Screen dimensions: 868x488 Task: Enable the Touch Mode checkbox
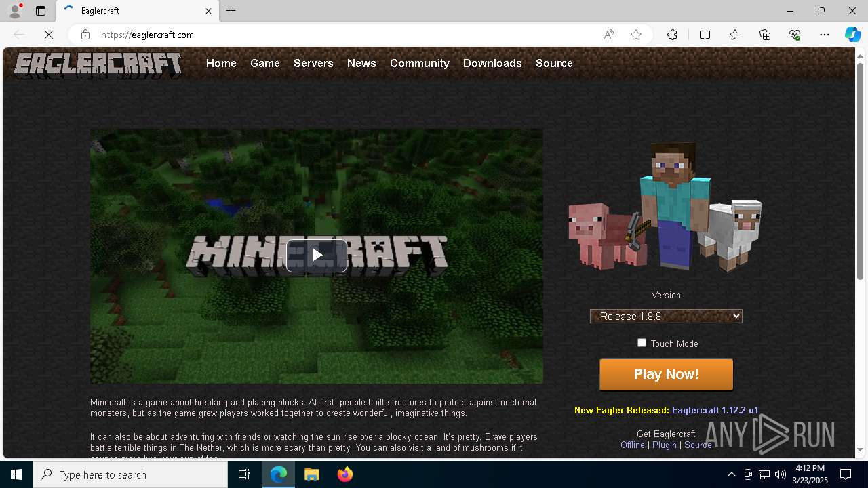(642, 343)
